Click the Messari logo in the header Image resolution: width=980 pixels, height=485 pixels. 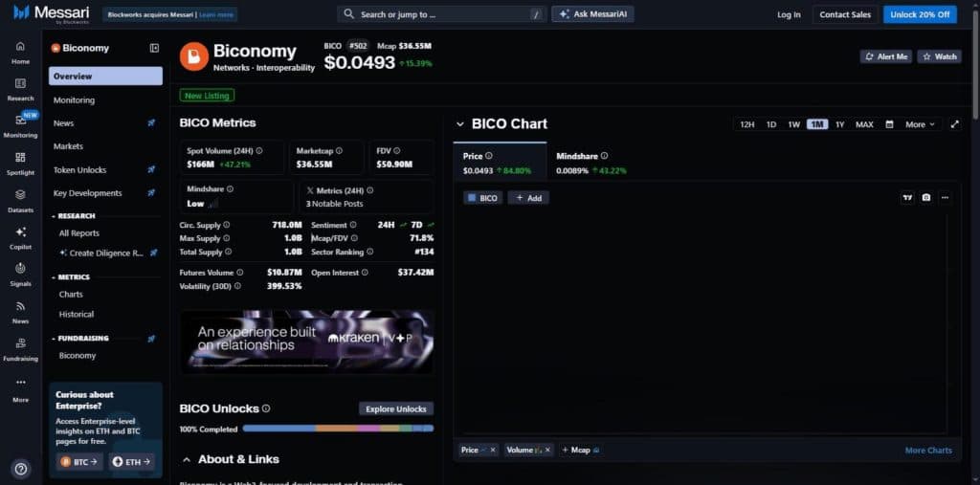[52, 13]
